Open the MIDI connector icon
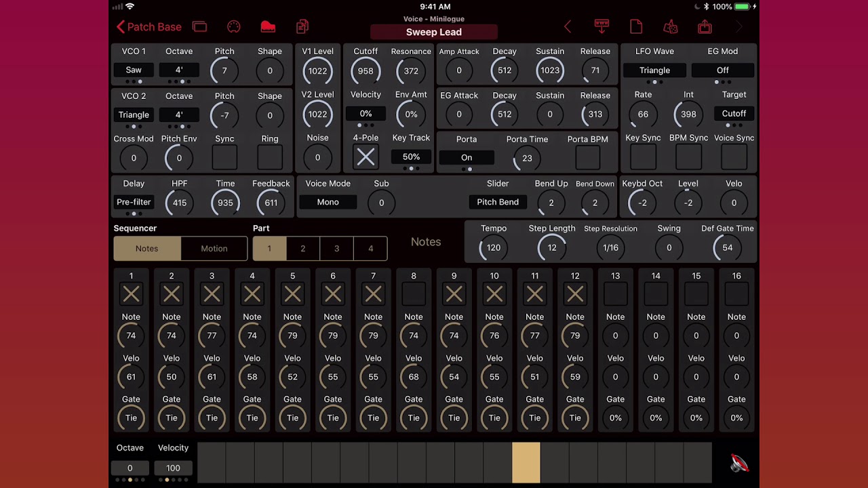868x488 pixels. pos(233,26)
